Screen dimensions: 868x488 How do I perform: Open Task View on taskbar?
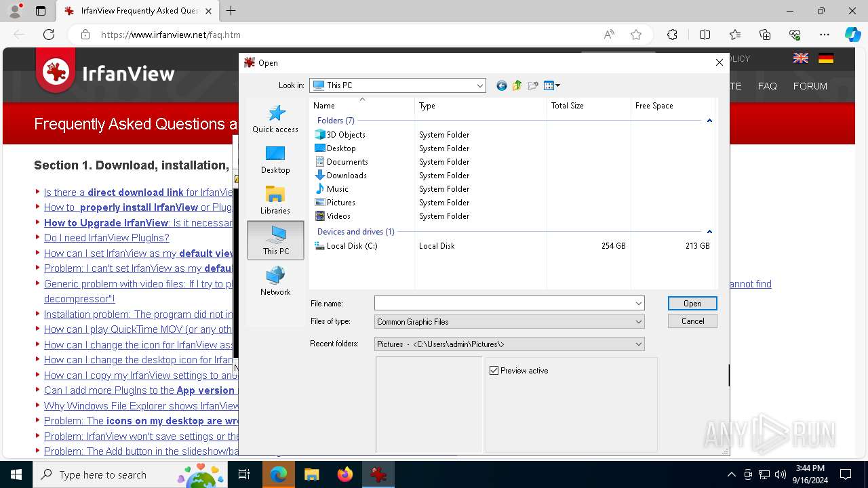244,474
